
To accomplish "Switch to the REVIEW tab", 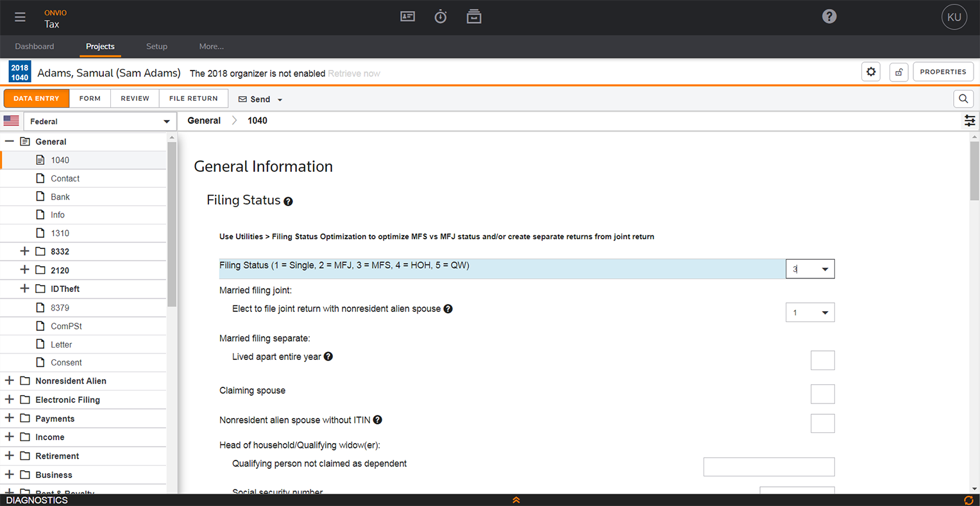I will click(x=135, y=99).
